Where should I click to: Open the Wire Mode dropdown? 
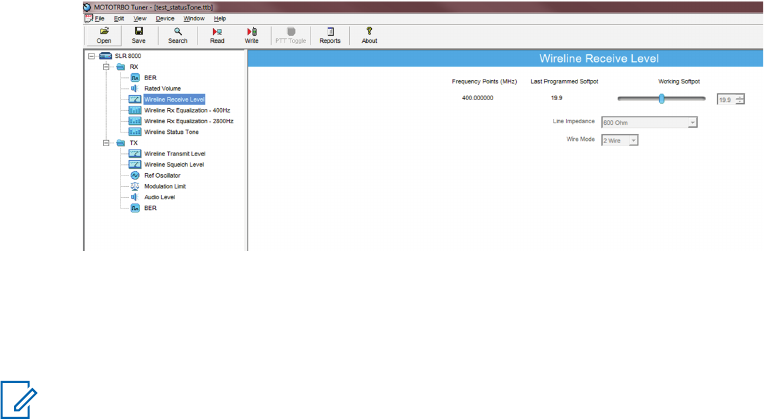click(x=633, y=140)
